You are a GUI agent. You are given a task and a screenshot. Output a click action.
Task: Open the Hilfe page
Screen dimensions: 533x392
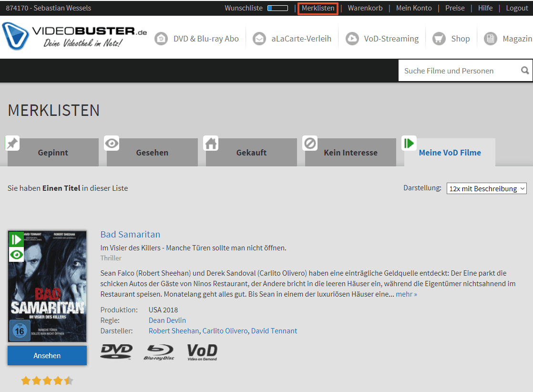coord(485,8)
